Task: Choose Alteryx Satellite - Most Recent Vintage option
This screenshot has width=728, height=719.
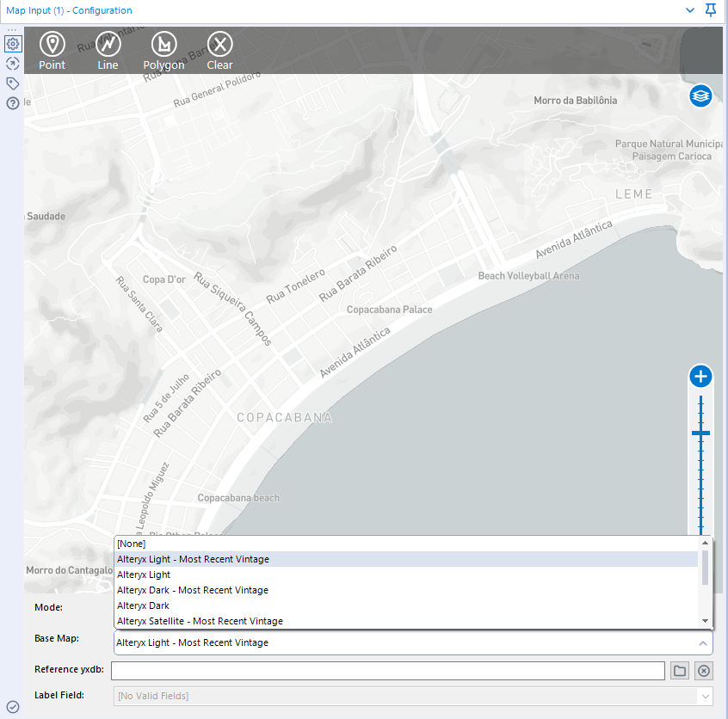Action: (x=406, y=621)
